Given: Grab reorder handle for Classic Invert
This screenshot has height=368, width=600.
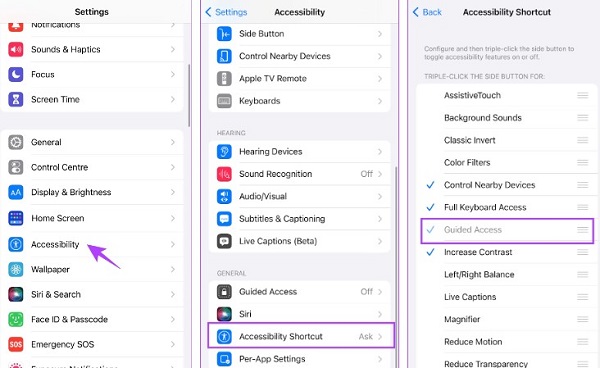Looking at the screenshot, I should (x=583, y=140).
